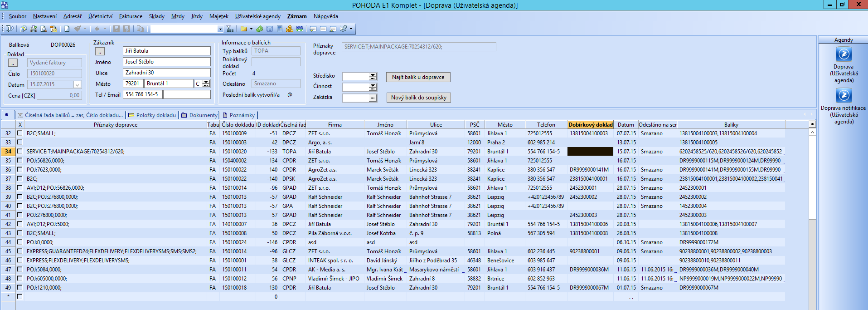Click the first panel layout icon after IBAN
The image size is (868, 310).
pos(313,29)
